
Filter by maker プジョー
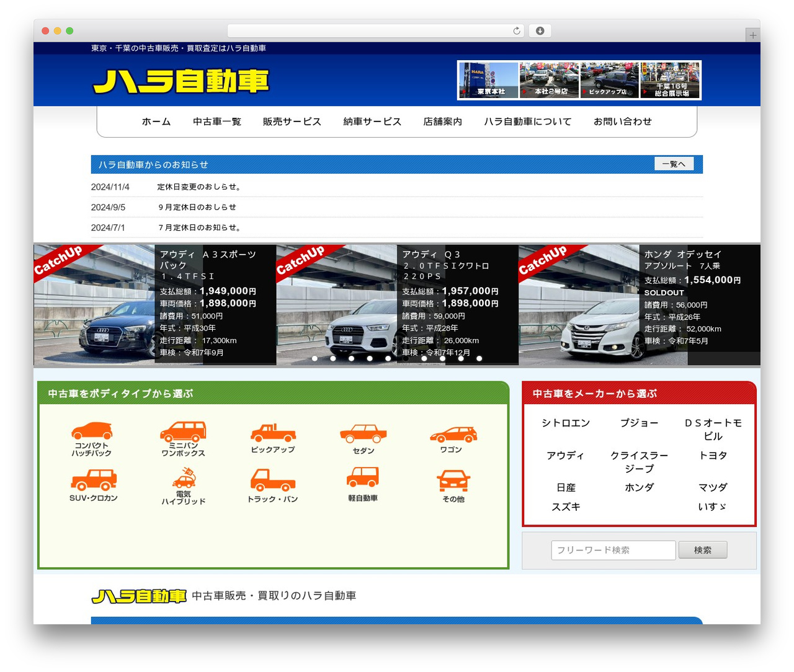click(640, 423)
